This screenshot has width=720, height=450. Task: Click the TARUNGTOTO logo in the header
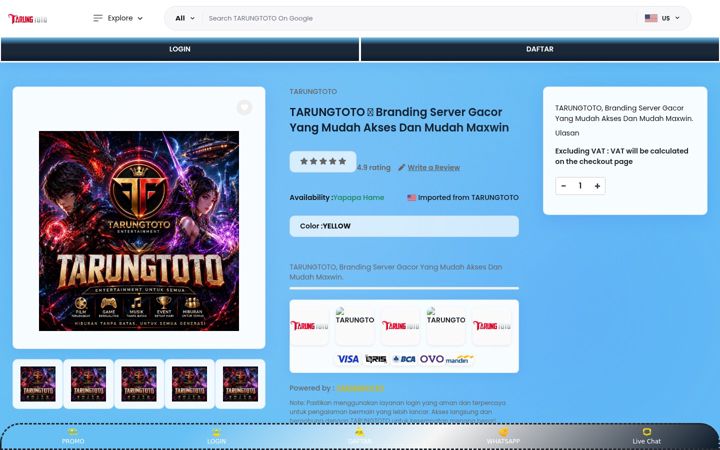pos(28,18)
